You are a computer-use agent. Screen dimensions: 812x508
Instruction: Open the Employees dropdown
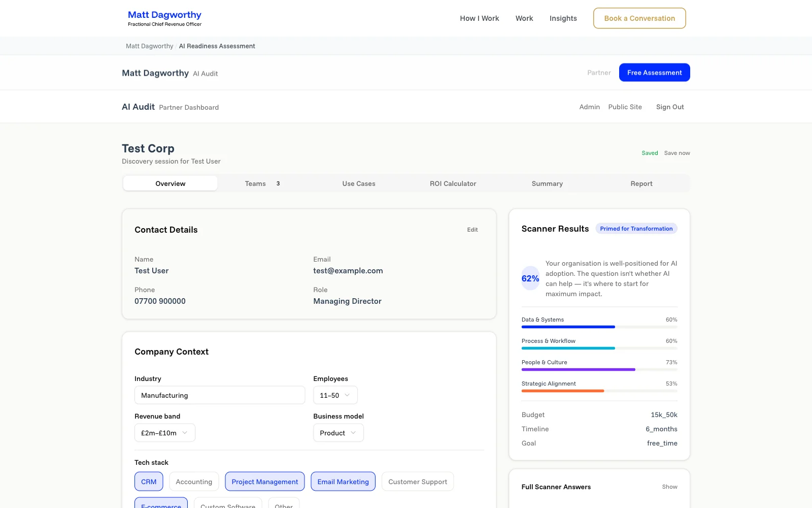pyautogui.click(x=335, y=395)
